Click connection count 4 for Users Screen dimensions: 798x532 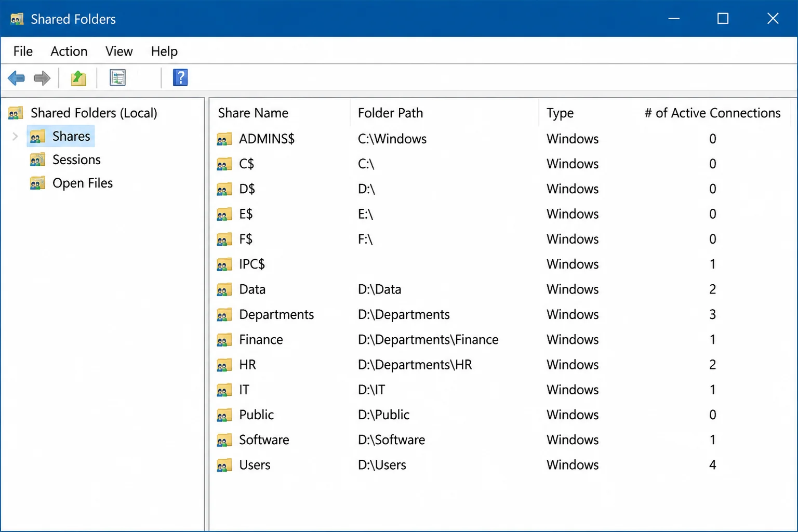[712, 465]
